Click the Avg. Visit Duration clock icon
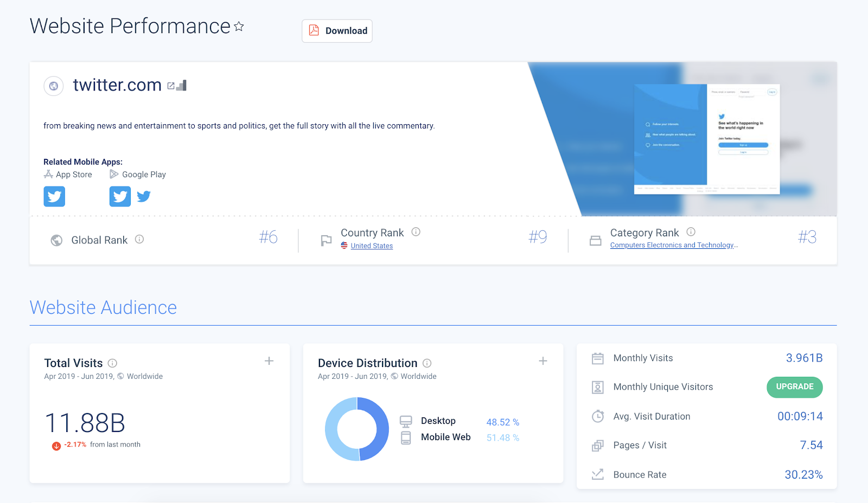 598,416
